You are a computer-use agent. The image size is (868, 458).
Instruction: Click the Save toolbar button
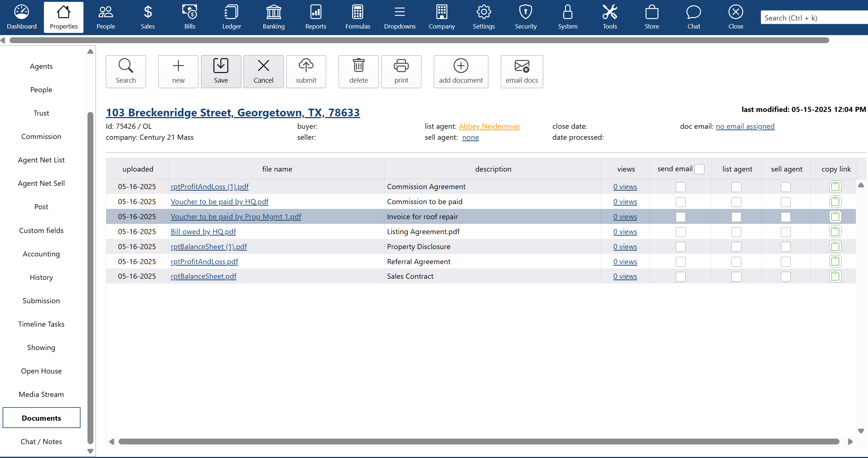(221, 72)
